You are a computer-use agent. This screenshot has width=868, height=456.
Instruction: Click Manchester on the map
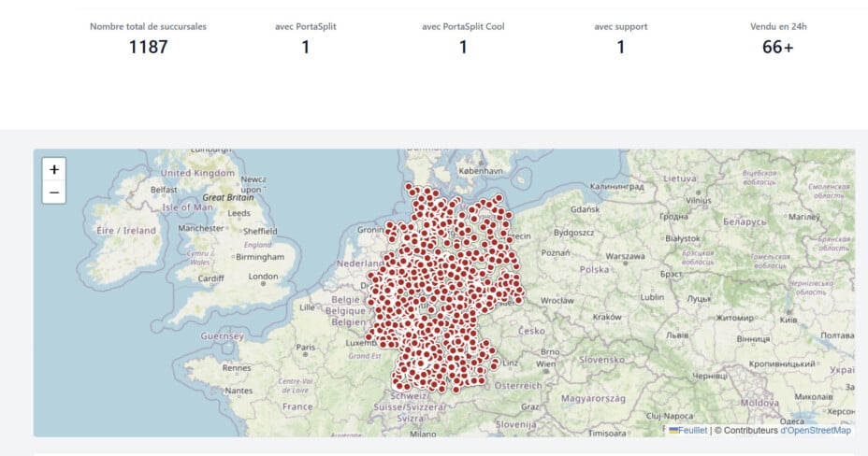[x=201, y=228]
